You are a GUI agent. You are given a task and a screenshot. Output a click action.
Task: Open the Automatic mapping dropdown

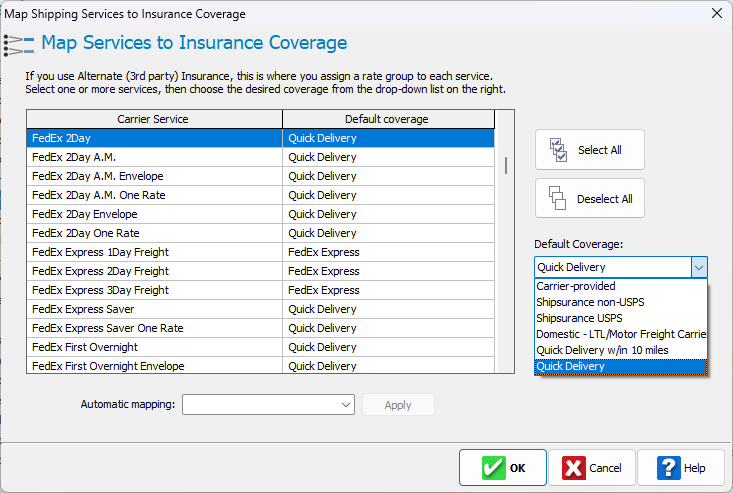coord(346,405)
